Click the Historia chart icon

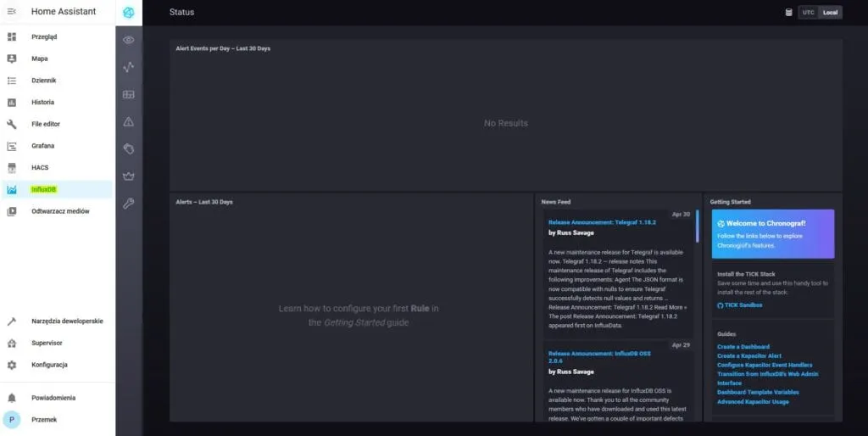[x=12, y=103]
